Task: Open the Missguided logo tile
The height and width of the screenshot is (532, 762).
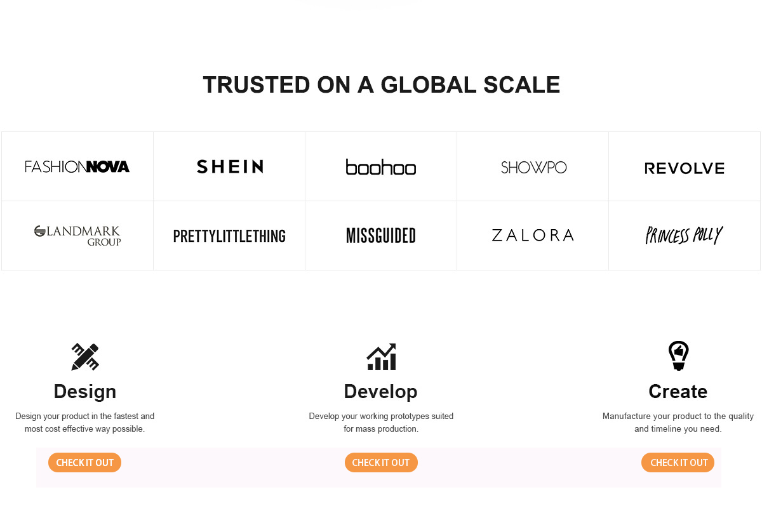Action: pos(381,236)
